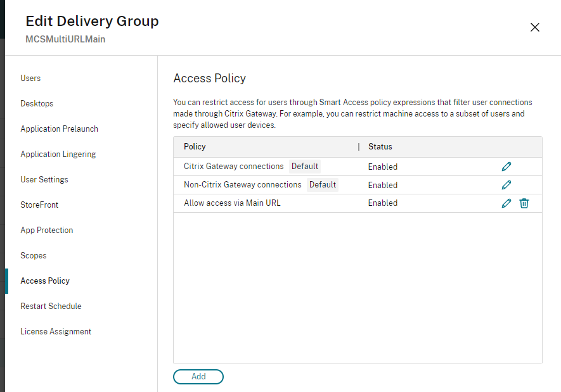The width and height of the screenshot is (561, 392).
Task: Switch to Application Lingering settings
Action: click(x=58, y=154)
